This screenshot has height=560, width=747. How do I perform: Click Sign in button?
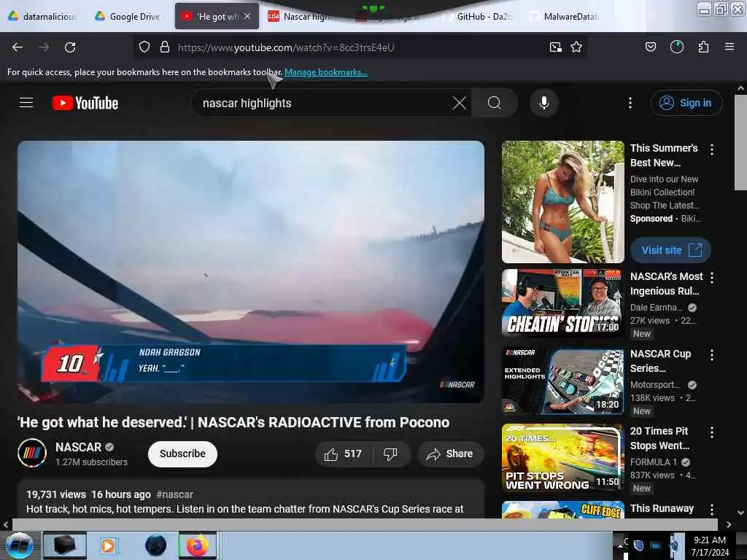point(686,103)
